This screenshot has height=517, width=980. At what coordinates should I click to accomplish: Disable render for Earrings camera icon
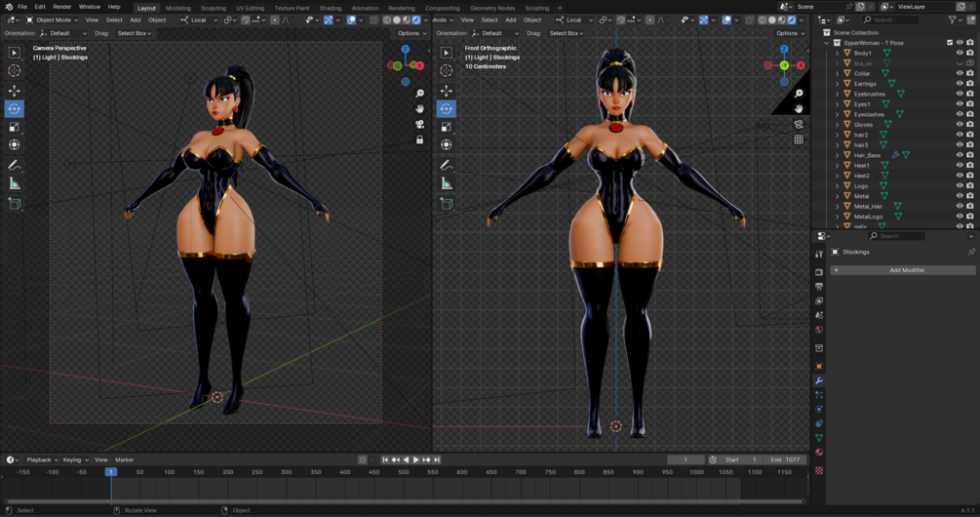(x=970, y=84)
